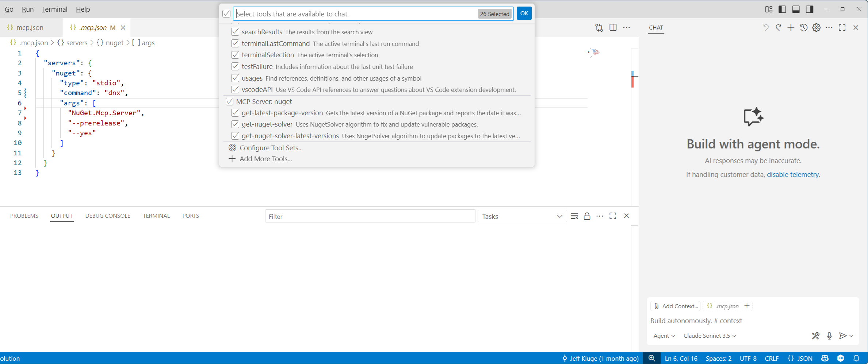868x364 pixels.
Task: Open the Agent mode dropdown
Action: tap(664, 336)
